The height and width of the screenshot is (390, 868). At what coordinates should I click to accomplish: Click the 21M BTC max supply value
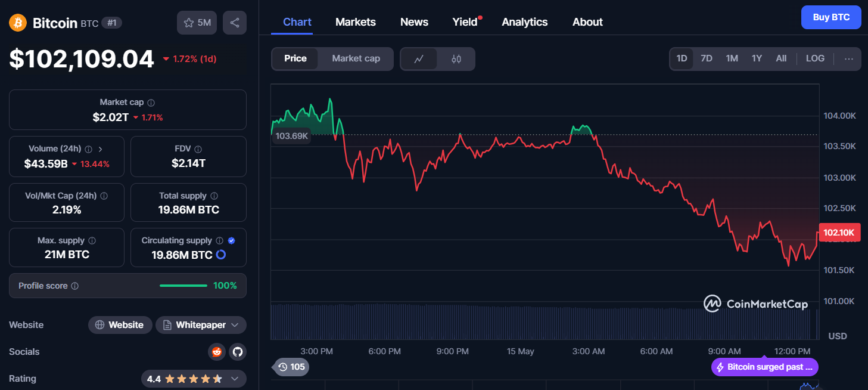pyautogui.click(x=67, y=255)
